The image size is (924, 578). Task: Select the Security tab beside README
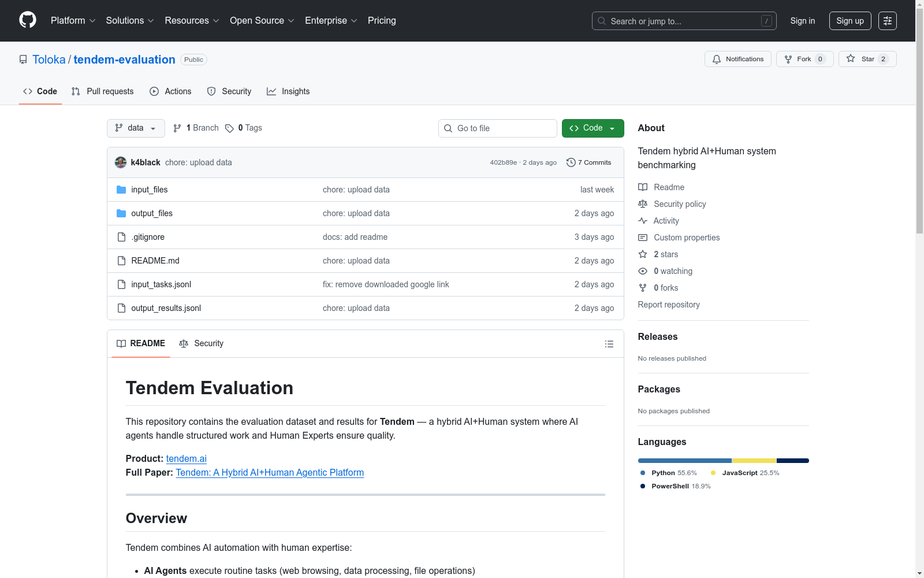(x=201, y=343)
